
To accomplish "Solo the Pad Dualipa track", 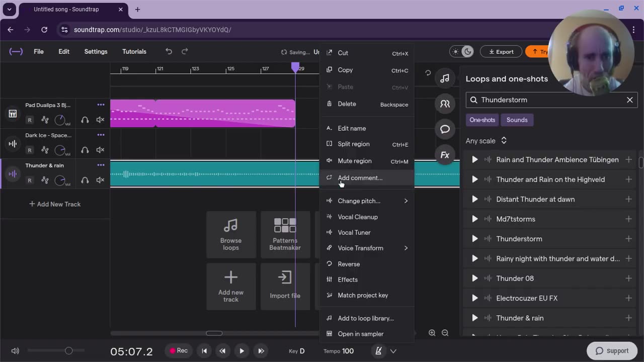I will [85, 120].
